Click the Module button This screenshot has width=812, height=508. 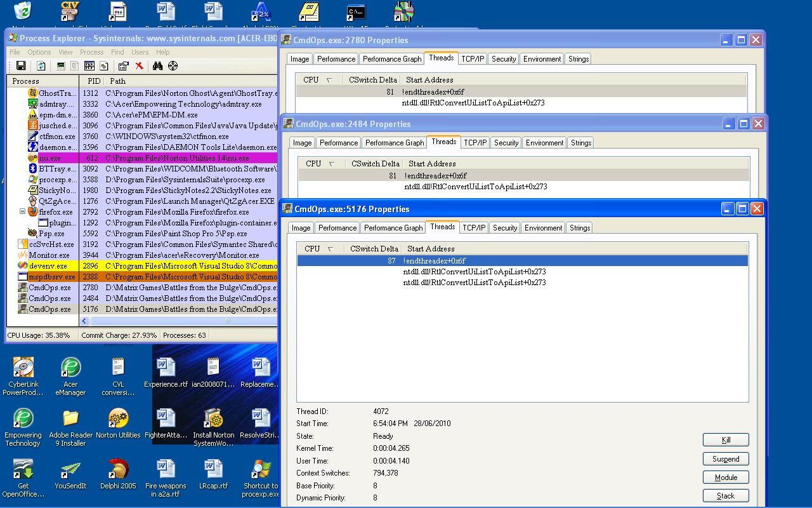tap(725, 478)
